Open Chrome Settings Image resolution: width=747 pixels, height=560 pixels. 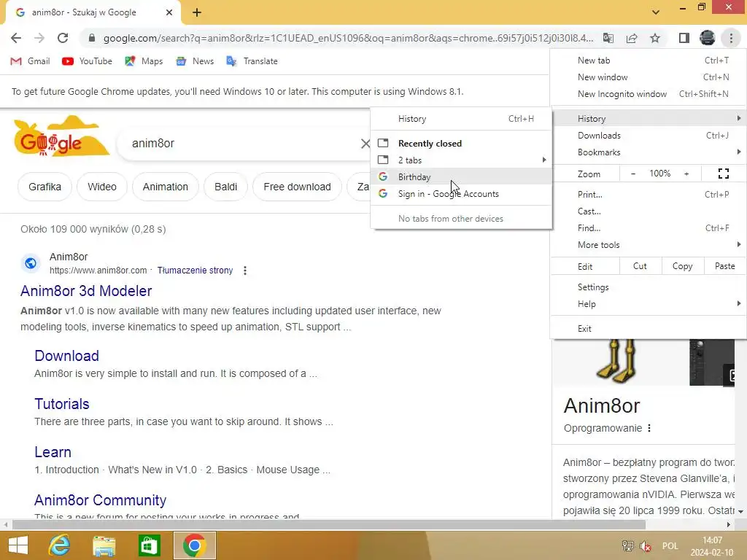[648, 287]
